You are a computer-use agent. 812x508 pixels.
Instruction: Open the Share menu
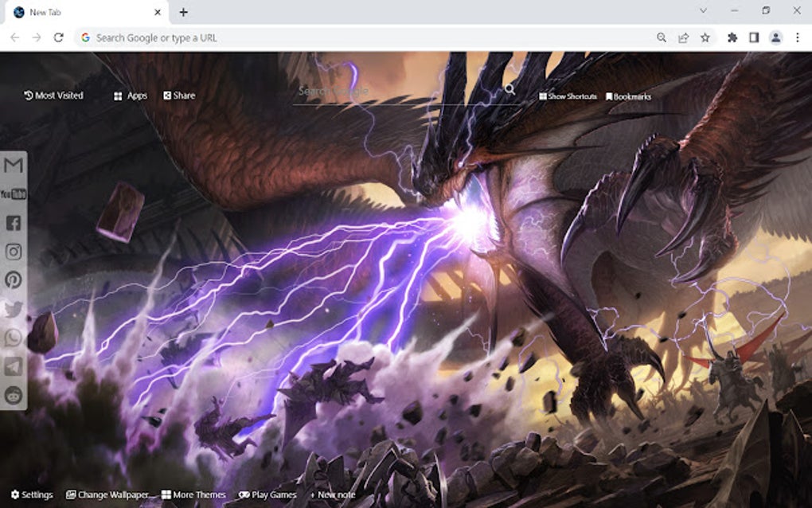[178, 95]
